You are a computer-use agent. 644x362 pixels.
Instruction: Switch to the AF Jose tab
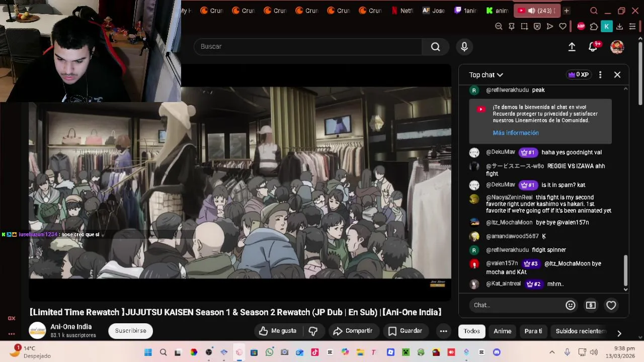434,11
